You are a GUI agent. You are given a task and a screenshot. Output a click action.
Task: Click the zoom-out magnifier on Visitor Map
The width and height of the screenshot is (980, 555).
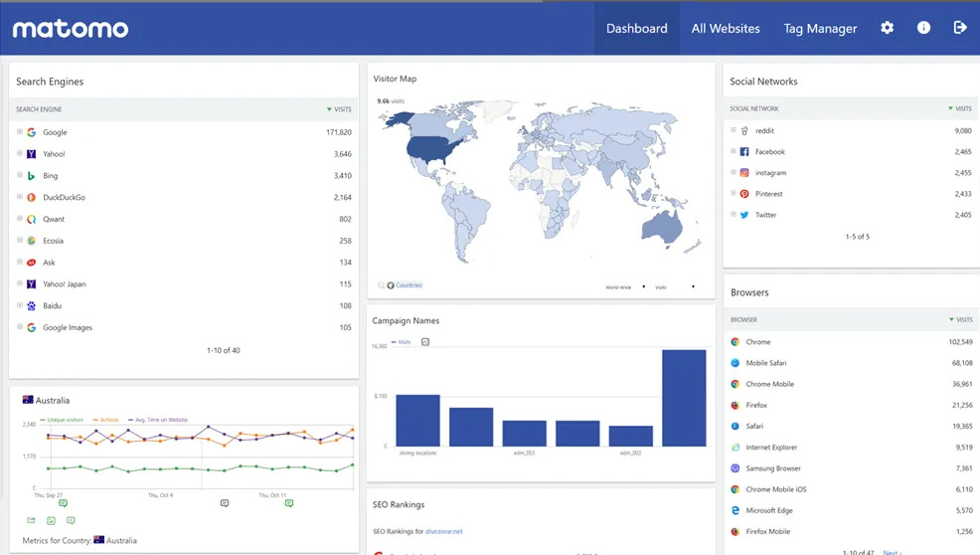click(381, 285)
